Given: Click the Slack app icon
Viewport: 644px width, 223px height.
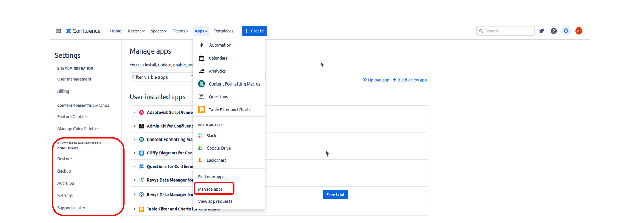Looking at the screenshot, I should [201, 136].
